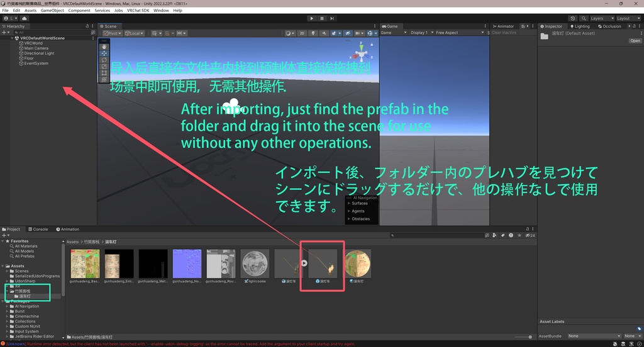Select Main Camera in the Hierarchy
The height and width of the screenshot is (347, 644).
click(36, 48)
